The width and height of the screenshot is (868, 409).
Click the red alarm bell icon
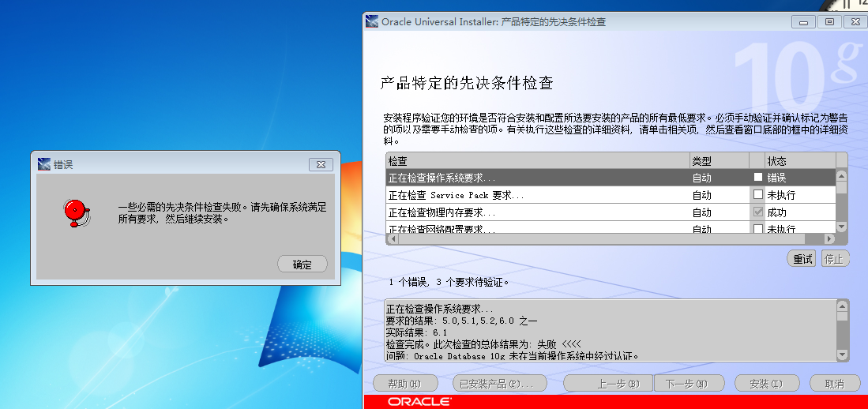(x=77, y=213)
